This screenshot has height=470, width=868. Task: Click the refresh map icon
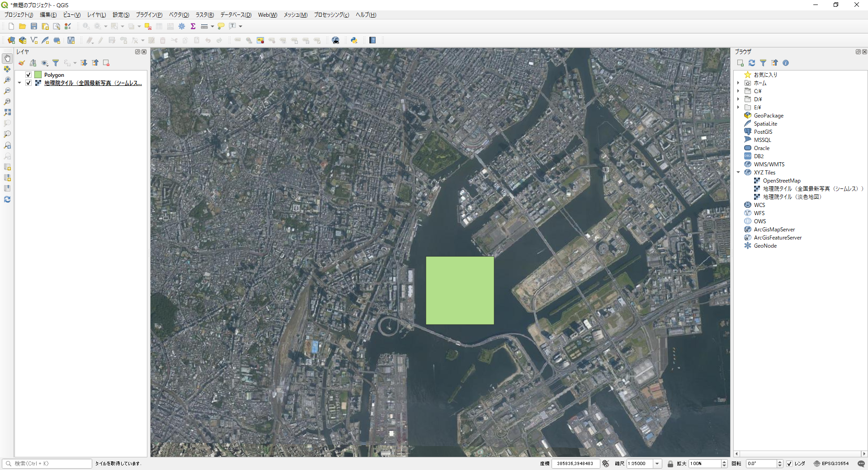click(7, 199)
